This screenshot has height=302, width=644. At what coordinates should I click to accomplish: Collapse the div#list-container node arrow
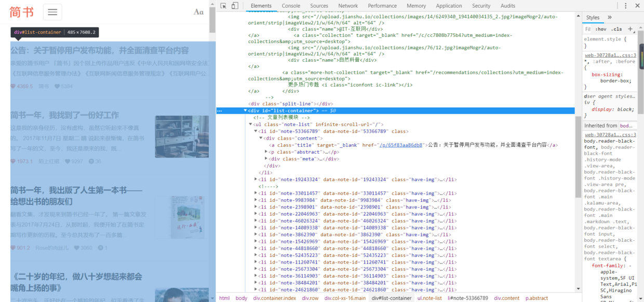[x=246, y=111]
